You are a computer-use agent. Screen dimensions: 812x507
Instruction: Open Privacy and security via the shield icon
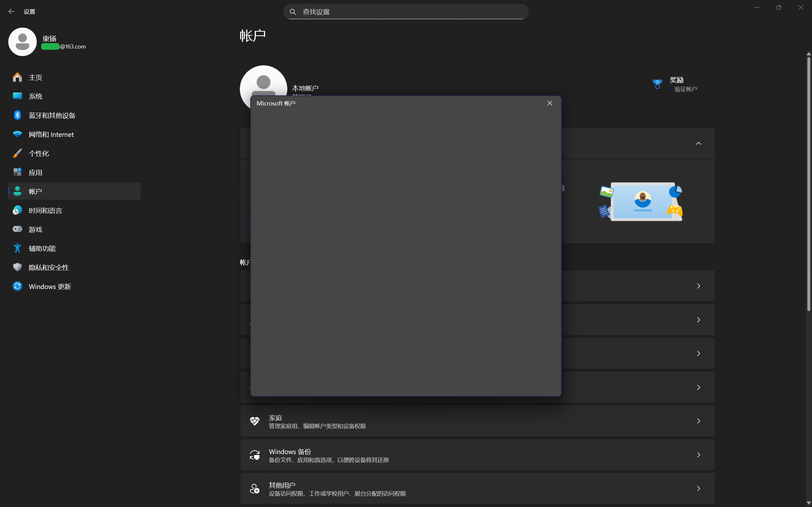point(17,267)
